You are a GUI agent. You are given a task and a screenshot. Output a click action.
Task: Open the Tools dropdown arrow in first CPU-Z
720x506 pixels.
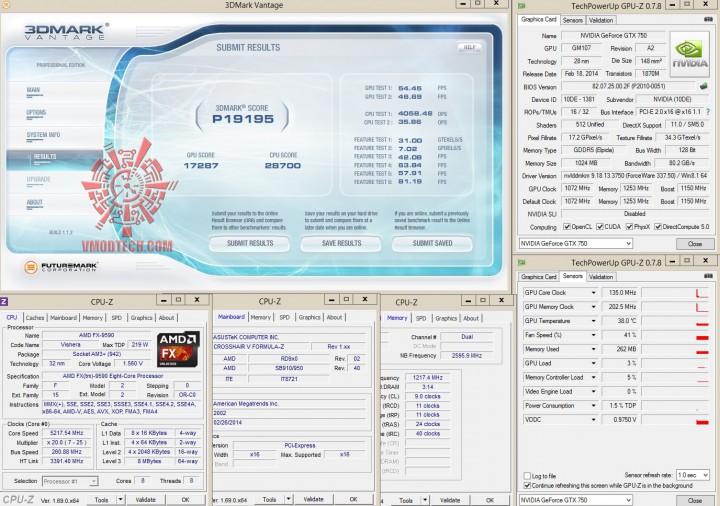click(120, 500)
